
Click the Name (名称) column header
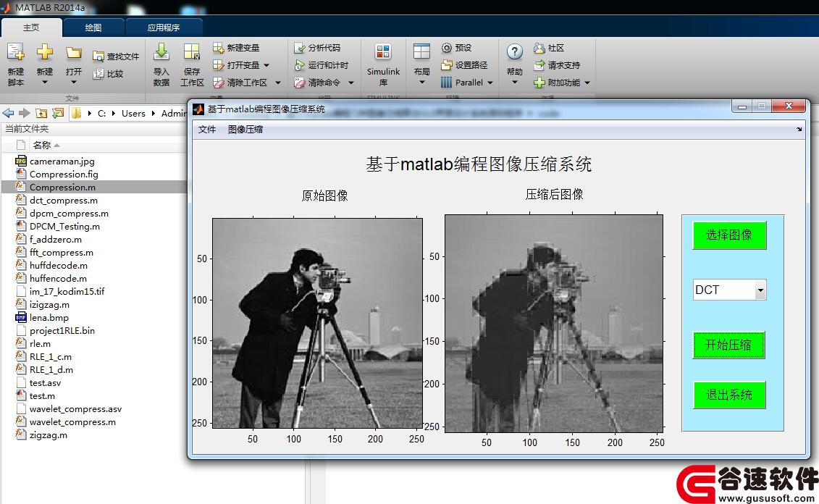(x=42, y=146)
